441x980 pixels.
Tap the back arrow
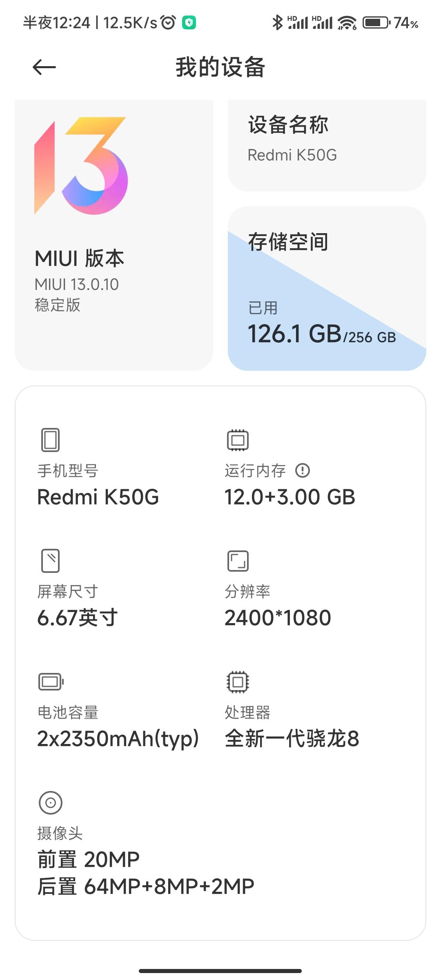[44, 67]
